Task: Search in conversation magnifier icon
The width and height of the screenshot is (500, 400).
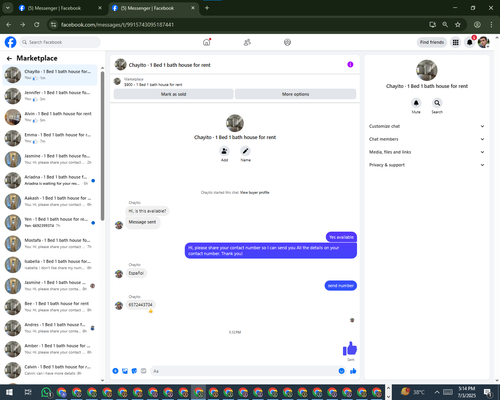Action: pyautogui.click(x=437, y=103)
